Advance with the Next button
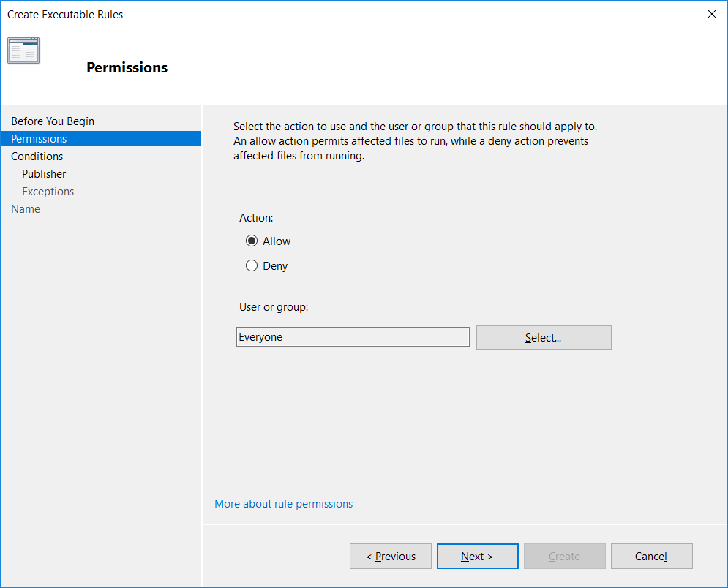The width and height of the screenshot is (728, 588). [x=477, y=556]
